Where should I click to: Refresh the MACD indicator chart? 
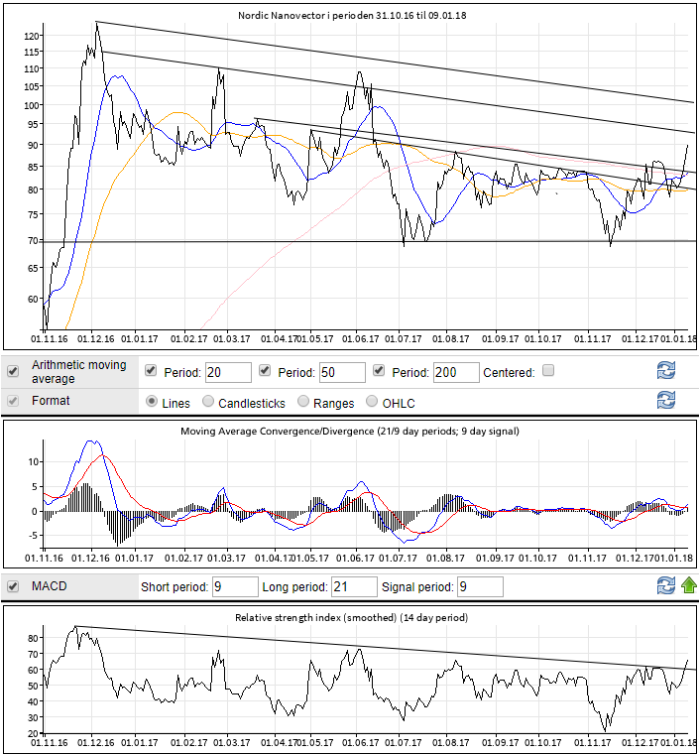[666, 586]
